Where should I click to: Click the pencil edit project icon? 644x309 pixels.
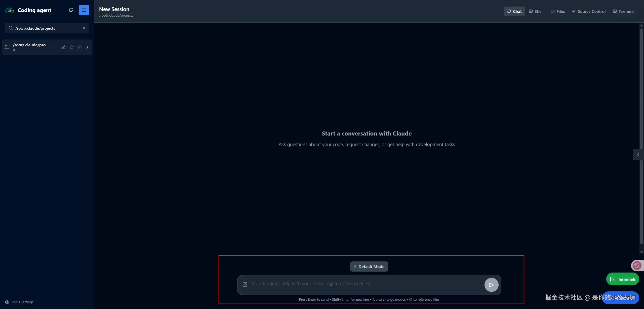[63, 47]
